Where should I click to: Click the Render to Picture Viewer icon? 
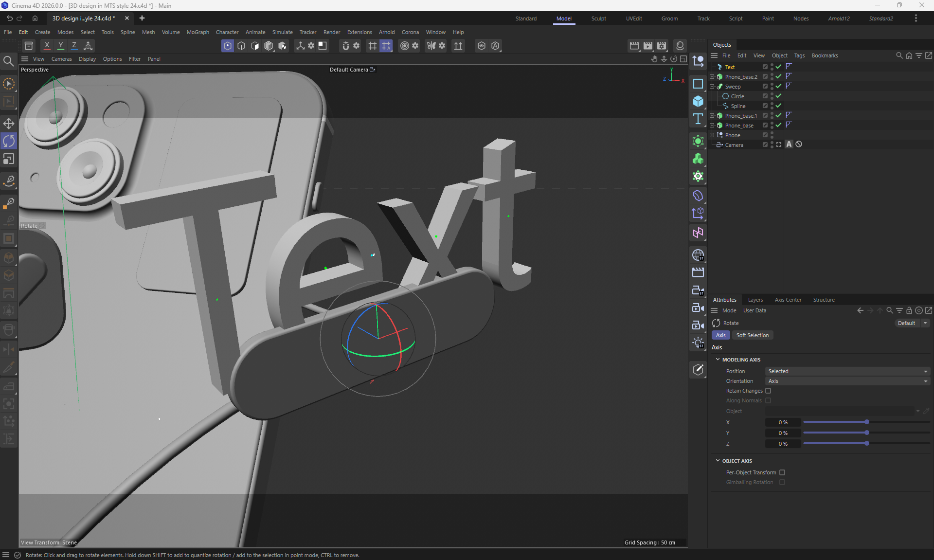648,45
